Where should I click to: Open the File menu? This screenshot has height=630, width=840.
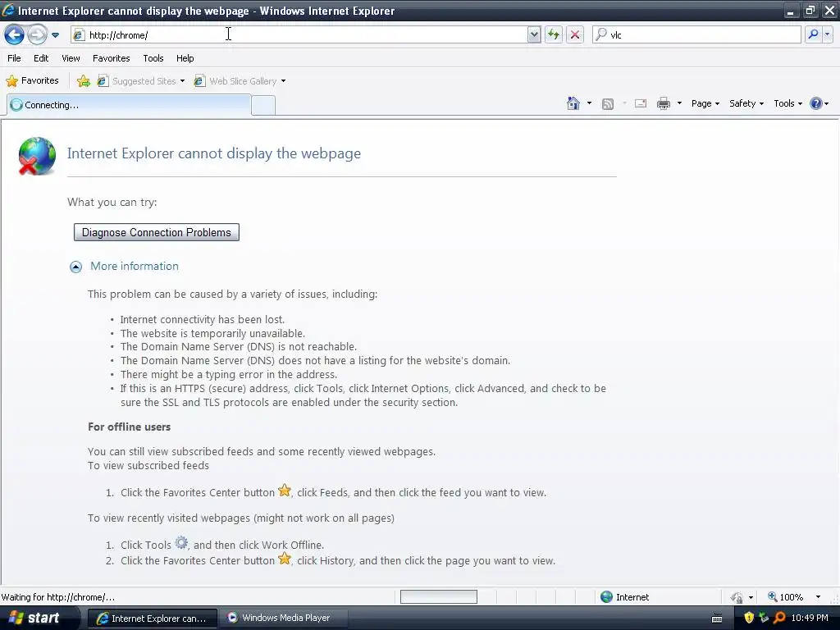click(14, 58)
